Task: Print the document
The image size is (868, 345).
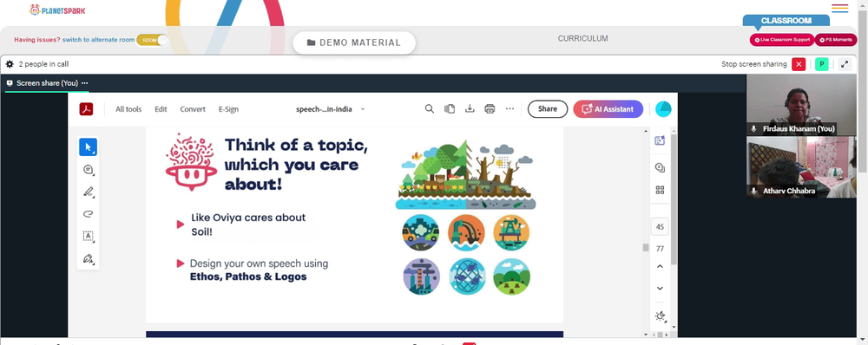Action: click(x=490, y=109)
